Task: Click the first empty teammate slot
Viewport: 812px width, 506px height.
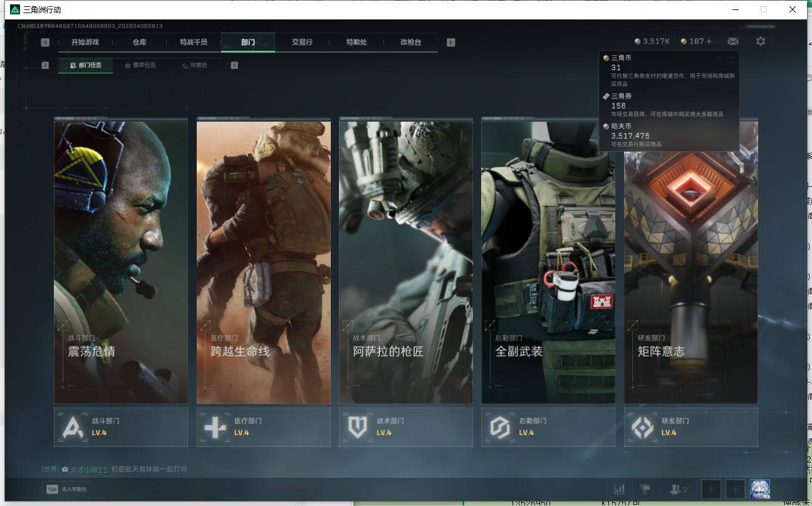Action: [711, 489]
